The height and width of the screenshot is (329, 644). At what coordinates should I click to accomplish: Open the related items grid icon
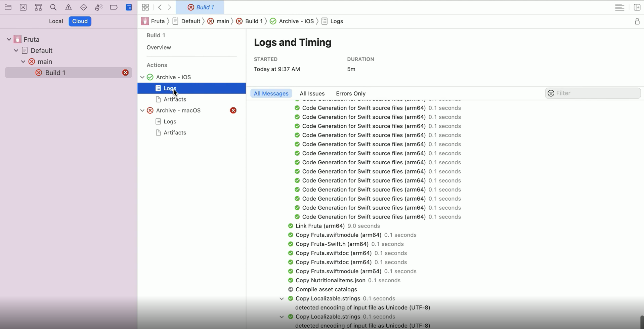145,7
